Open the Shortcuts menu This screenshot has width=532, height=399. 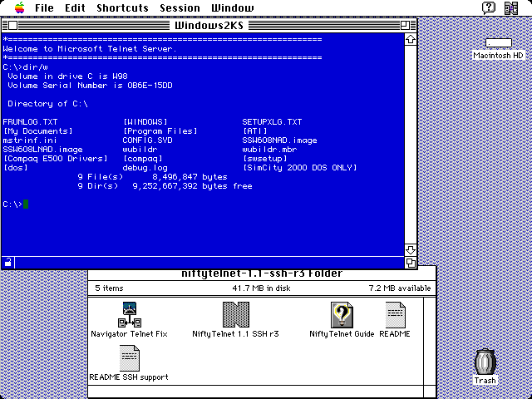coord(122,7)
